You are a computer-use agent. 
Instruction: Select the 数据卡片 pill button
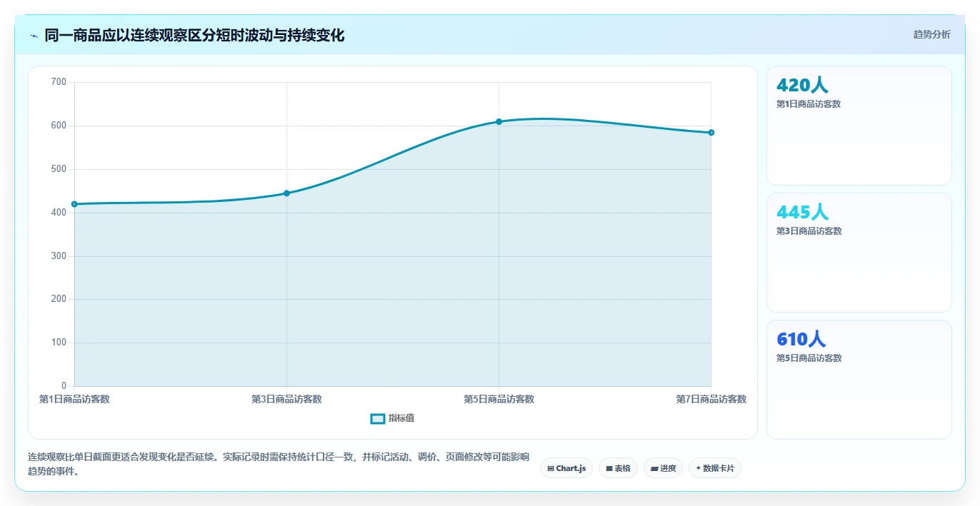tap(715, 468)
